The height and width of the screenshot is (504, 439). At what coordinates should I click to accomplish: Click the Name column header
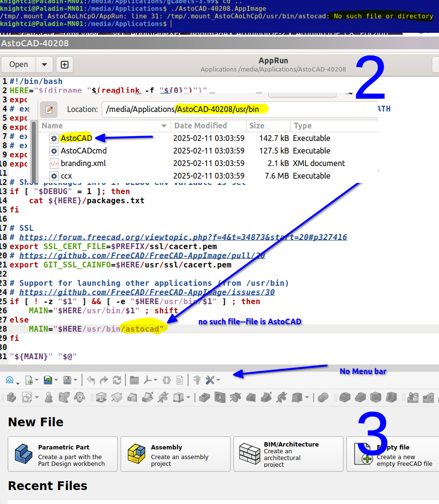(52, 126)
